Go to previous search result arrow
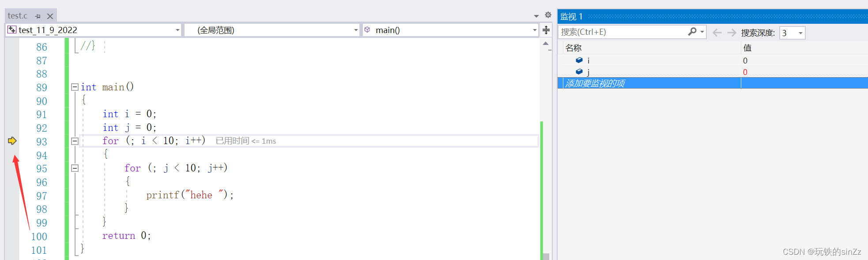 coord(717,33)
